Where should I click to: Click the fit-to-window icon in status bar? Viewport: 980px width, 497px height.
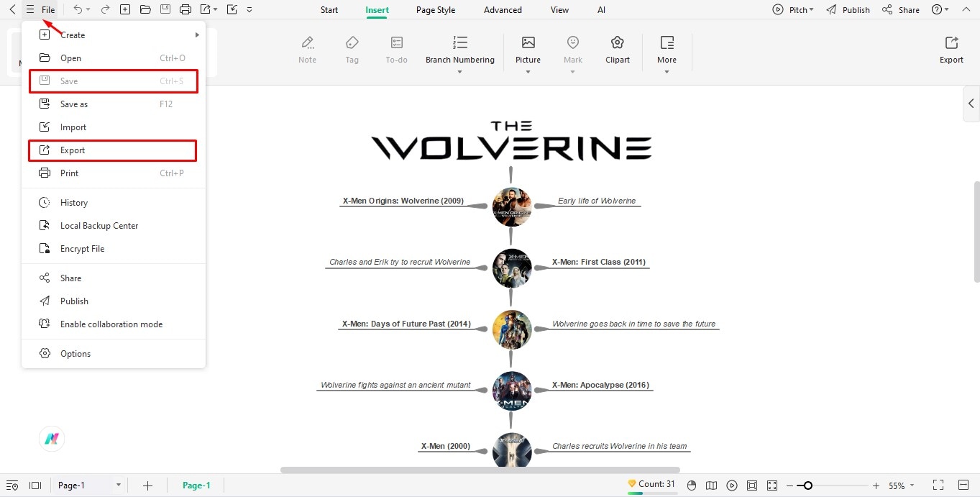coord(752,485)
